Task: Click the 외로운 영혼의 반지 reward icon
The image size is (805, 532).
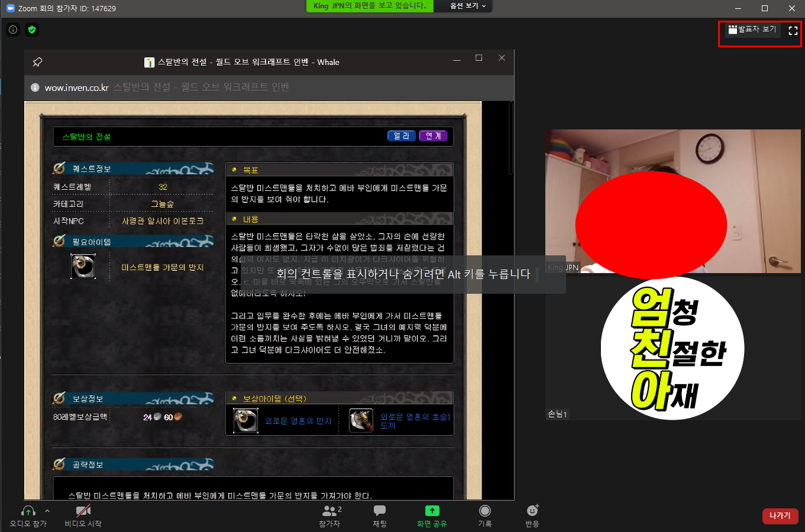Action: [x=245, y=420]
